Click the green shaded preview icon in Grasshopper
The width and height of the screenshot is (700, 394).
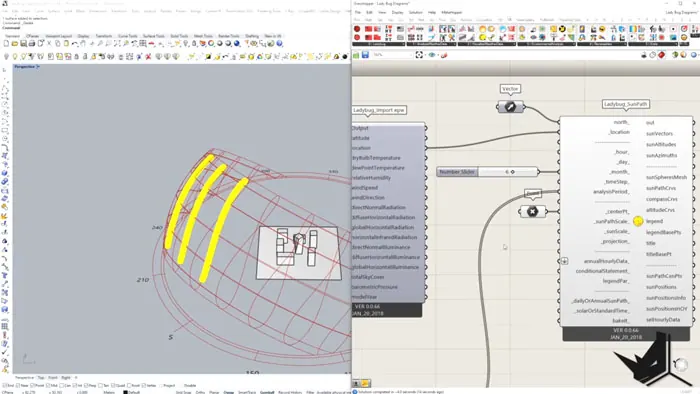[x=675, y=55]
